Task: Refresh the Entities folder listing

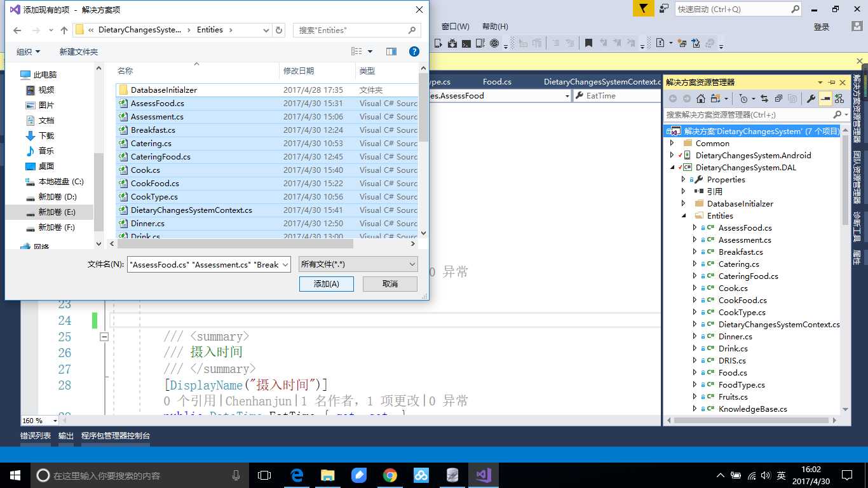Action: pyautogui.click(x=280, y=30)
